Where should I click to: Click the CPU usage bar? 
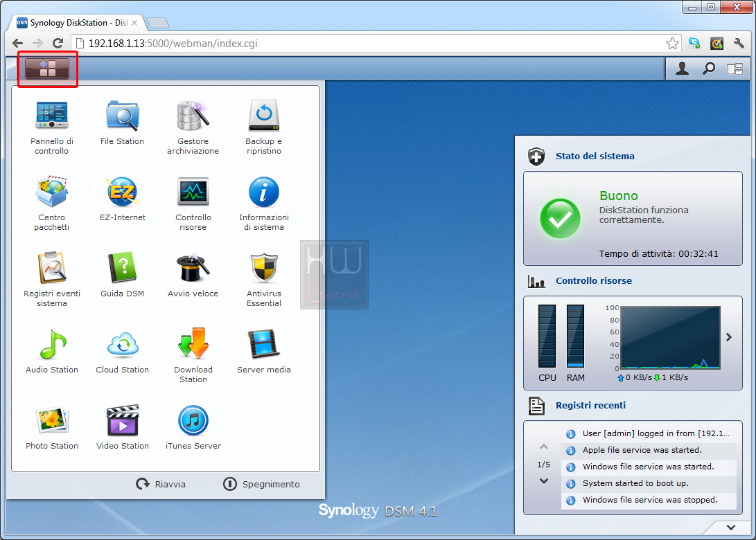(547, 336)
